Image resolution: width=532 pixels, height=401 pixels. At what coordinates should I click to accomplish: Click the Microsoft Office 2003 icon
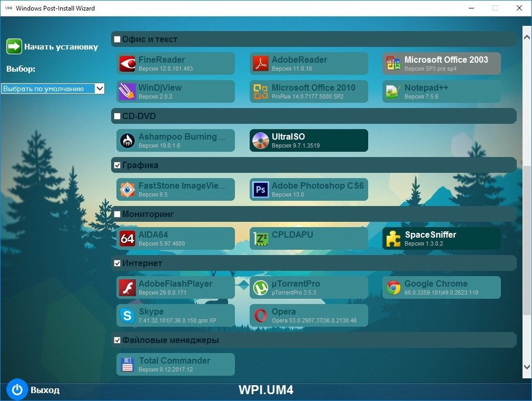click(393, 63)
